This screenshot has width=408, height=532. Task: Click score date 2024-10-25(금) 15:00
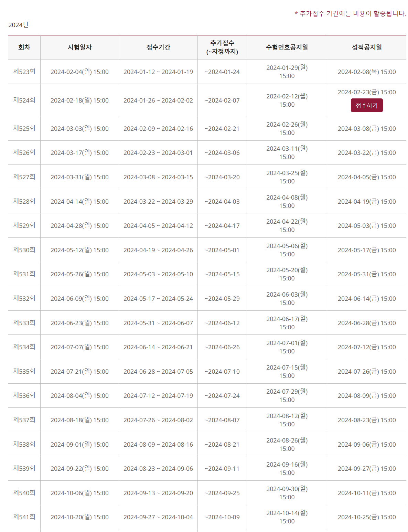(x=367, y=517)
